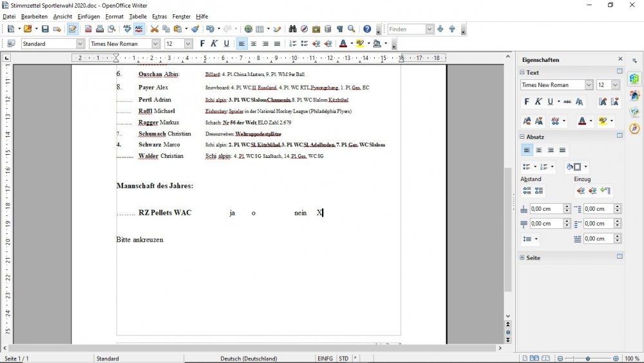The image size is (644, 363).
Task: Click into the Finden search field
Action: click(x=406, y=29)
